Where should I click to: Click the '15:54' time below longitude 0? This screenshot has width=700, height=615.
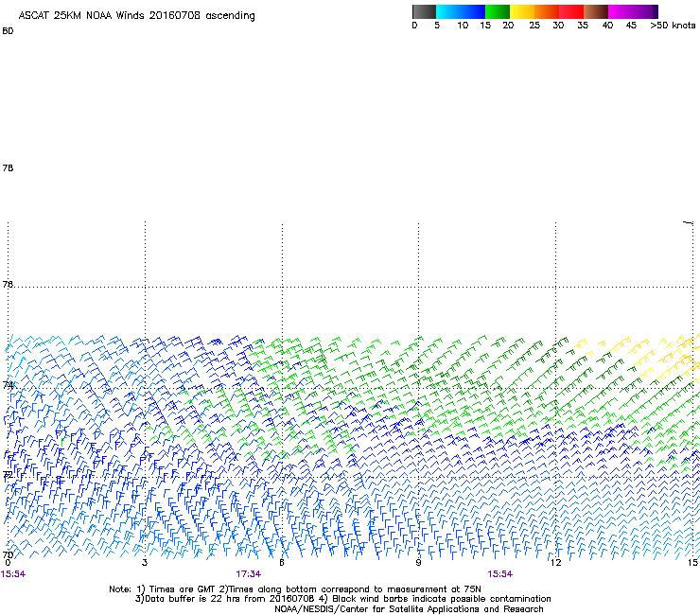13,574
